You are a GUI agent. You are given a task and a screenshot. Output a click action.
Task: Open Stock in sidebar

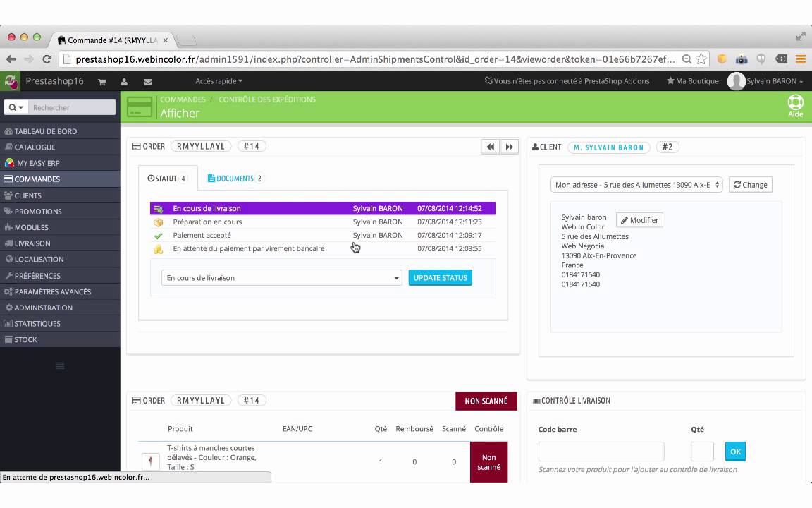tap(60, 339)
